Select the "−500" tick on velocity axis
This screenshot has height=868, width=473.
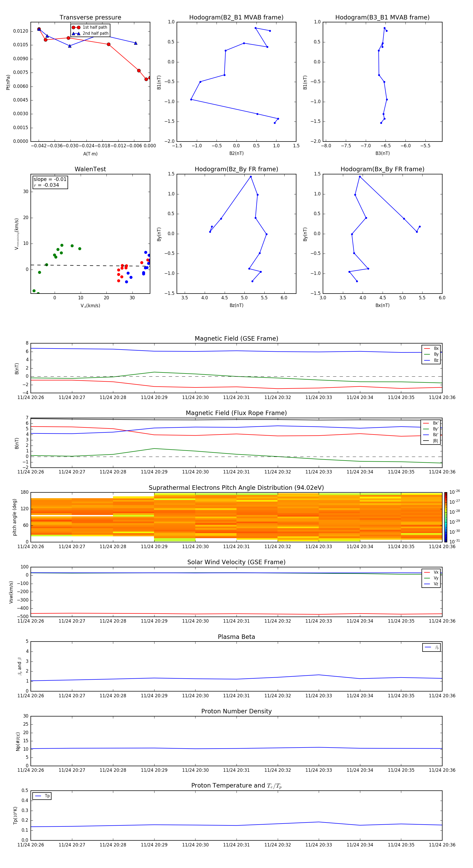coord(23,617)
